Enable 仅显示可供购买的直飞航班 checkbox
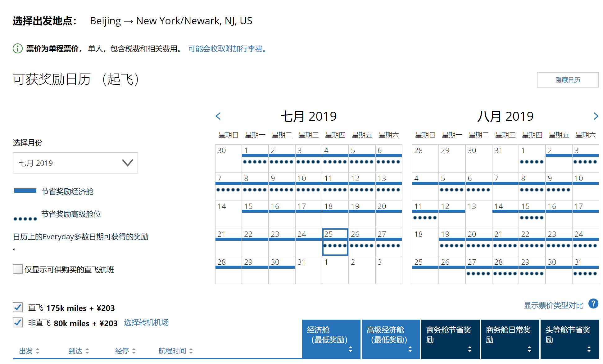The image size is (603, 364). click(x=18, y=269)
